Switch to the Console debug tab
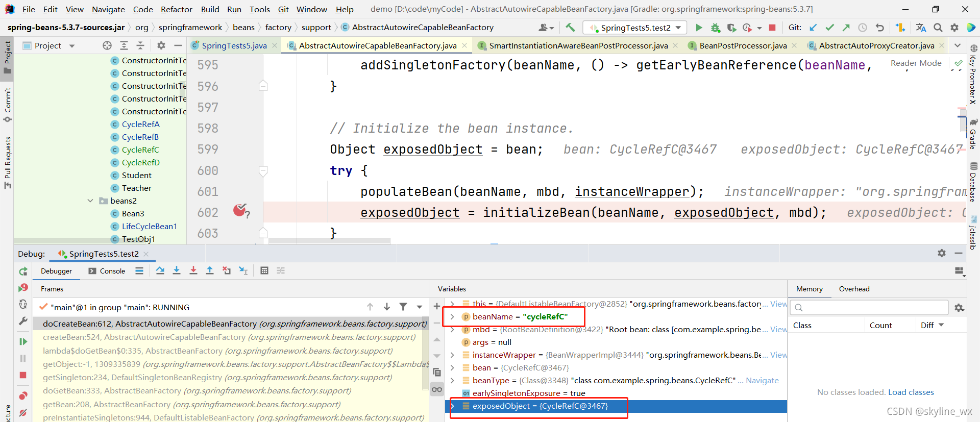Image resolution: width=980 pixels, height=422 pixels. point(107,271)
